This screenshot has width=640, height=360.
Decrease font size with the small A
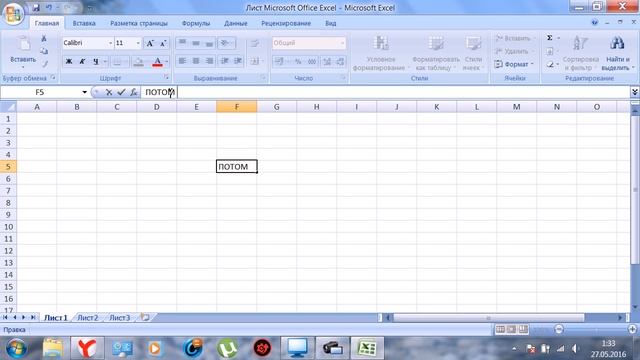(163, 43)
